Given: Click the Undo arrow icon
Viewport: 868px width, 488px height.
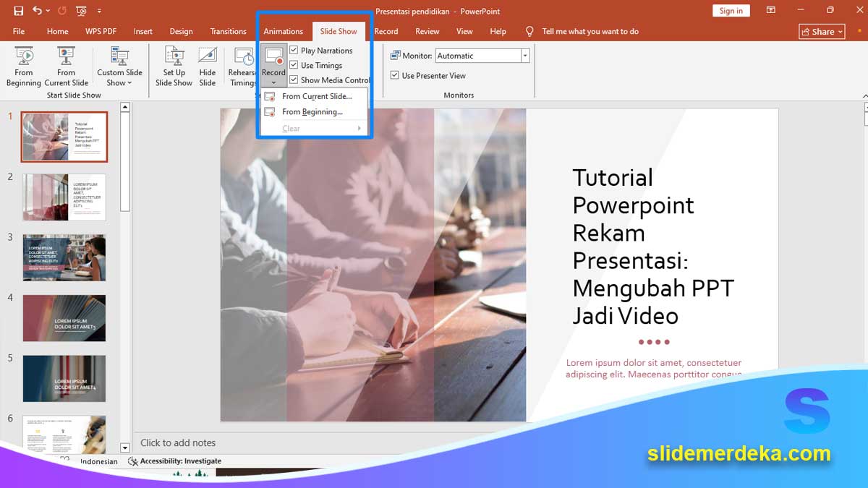Looking at the screenshot, I should point(36,11).
